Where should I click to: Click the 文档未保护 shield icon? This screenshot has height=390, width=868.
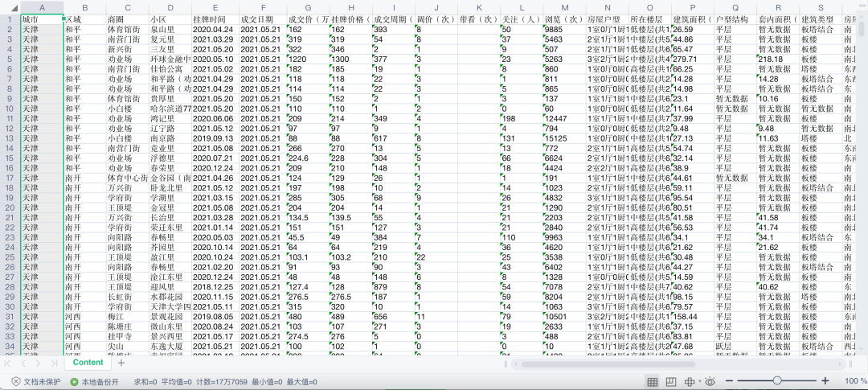17,382
